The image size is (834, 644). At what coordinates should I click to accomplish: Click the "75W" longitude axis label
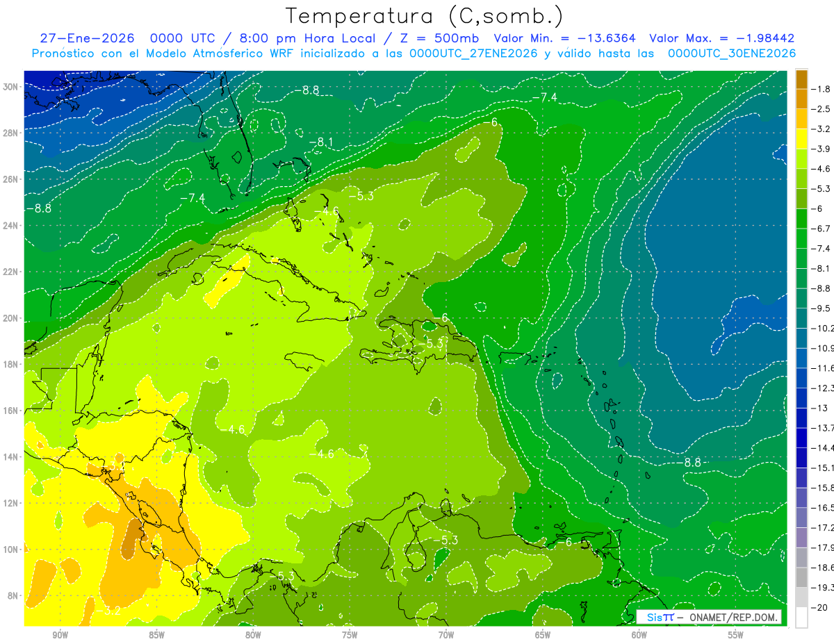350,636
